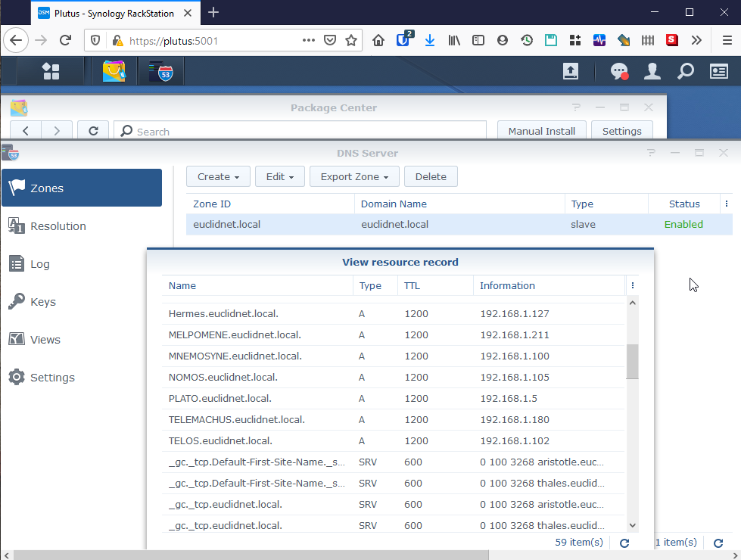Click the Manual Install button
The height and width of the screenshot is (560, 741).
542,131
